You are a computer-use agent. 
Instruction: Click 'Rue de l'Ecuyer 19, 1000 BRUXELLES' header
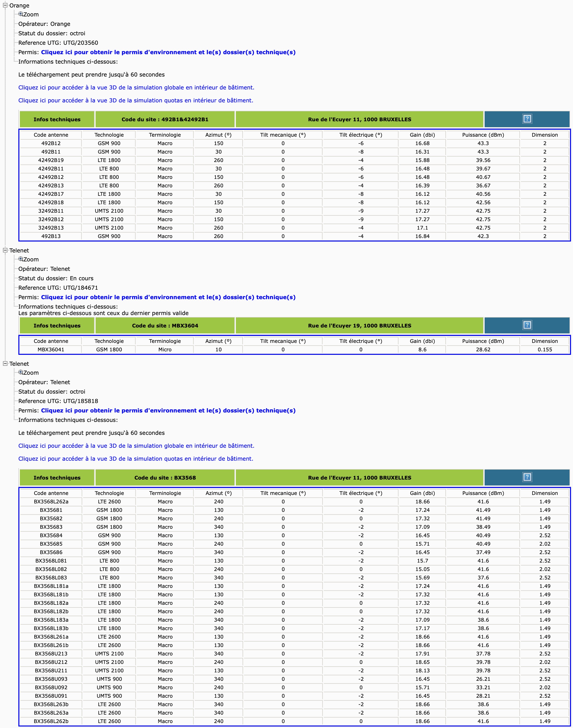(x=359, y=326)
